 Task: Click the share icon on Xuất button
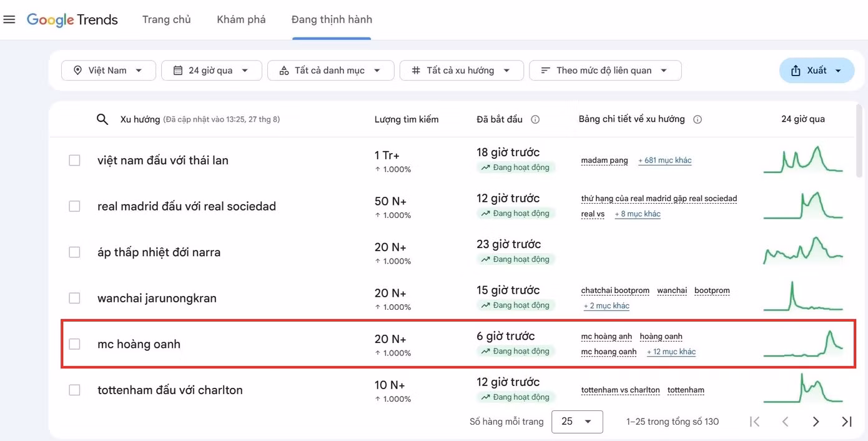(796, 71)
